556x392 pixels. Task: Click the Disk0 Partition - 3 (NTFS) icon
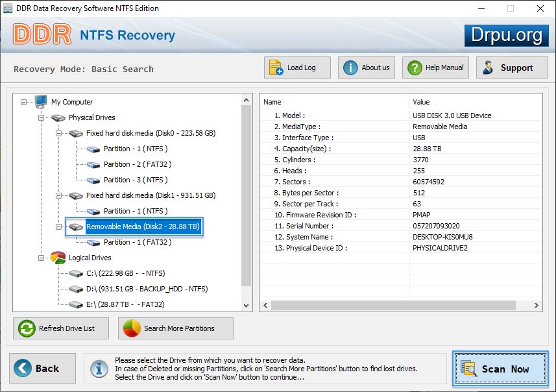[x=93, y=180]
